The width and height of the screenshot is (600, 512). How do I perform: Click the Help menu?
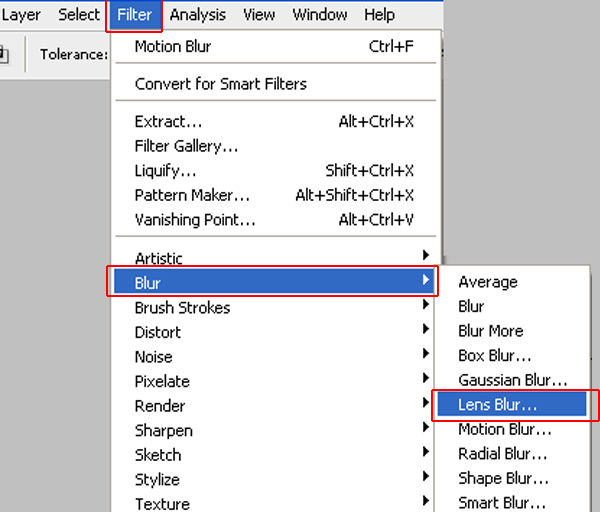tap(379, 15)
